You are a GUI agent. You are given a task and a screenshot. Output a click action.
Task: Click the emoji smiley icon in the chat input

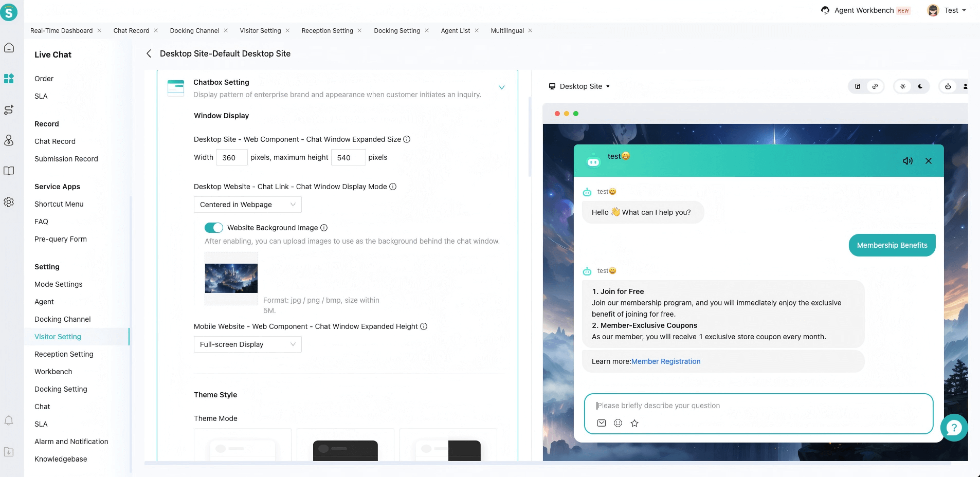(618, 423)
